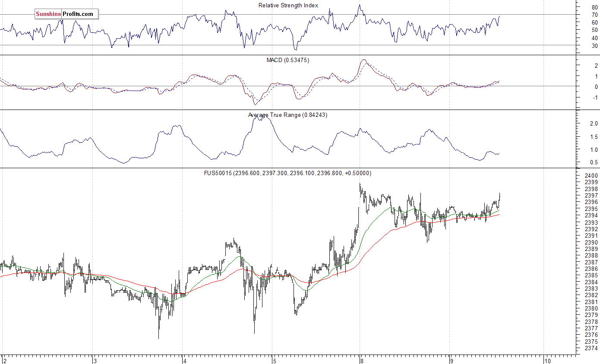
Task: Click the 80 label on RSI axis
Action: [594, 7]
